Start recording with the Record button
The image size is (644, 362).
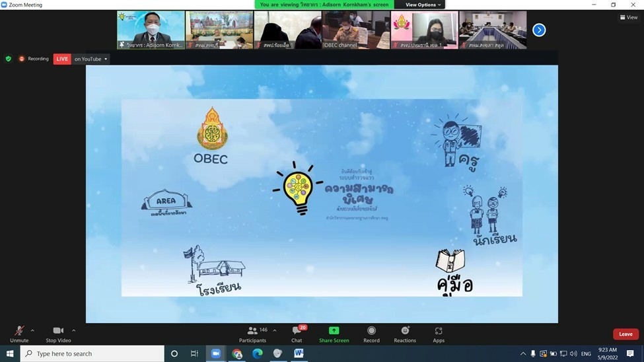click(371, 334)
